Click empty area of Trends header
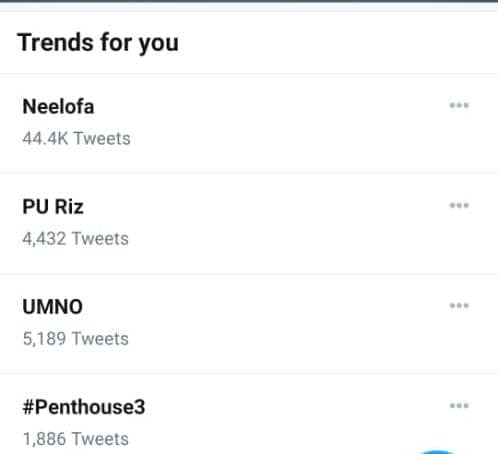 pos(333,43)
